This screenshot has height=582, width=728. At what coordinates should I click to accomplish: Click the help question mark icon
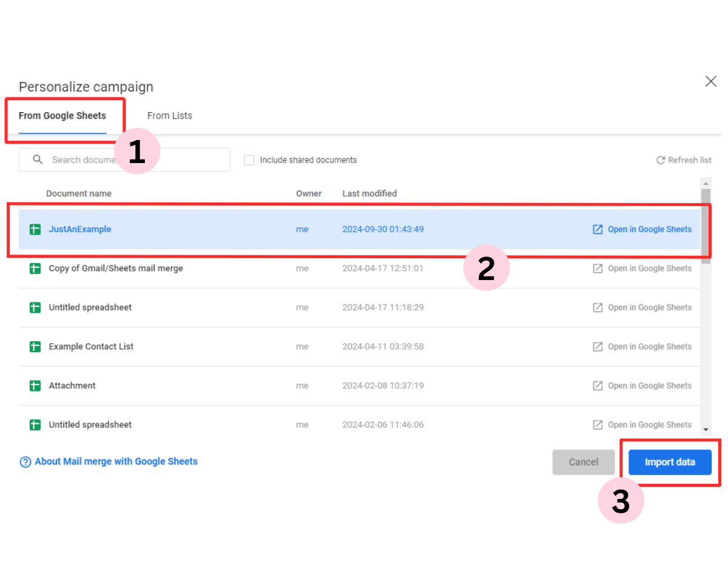pos(25,462)
